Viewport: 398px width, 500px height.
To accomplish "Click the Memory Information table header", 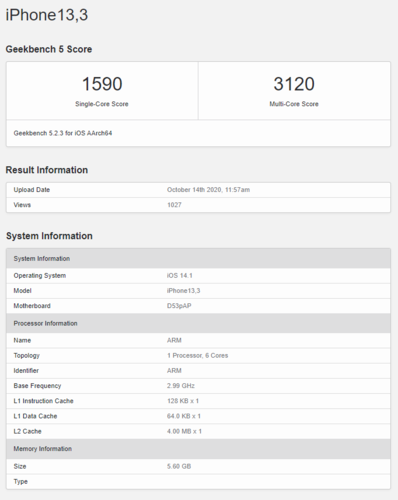I will coord(198,449).
